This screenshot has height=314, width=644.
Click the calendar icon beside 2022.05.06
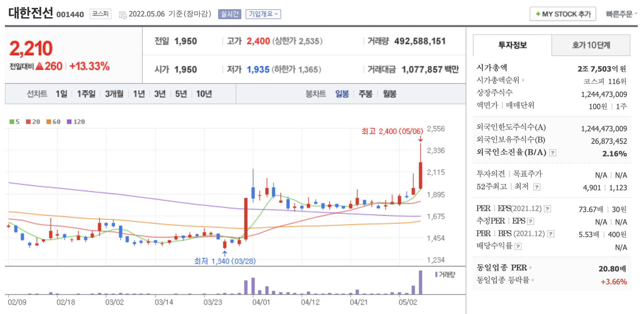tap(123, 15)
